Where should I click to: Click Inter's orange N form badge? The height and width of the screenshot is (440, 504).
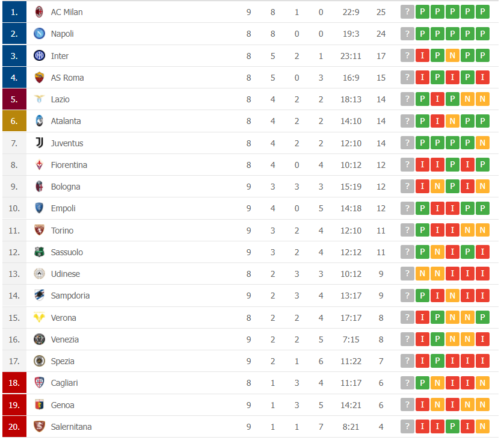point(452,56)
